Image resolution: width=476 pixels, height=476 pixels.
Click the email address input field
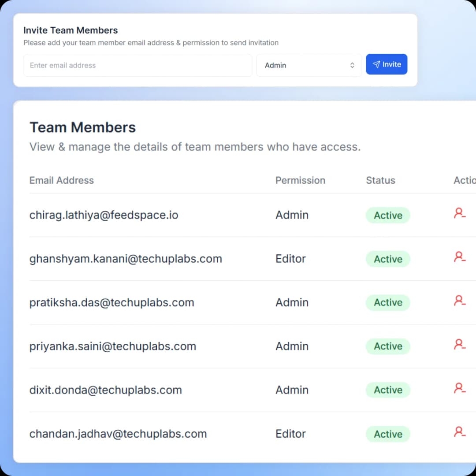138,65
